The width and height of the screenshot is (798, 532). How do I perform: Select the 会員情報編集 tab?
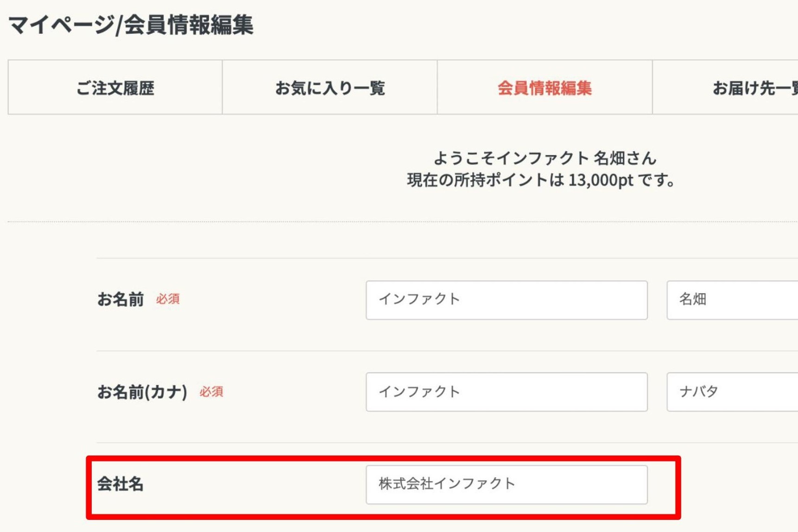545,88
